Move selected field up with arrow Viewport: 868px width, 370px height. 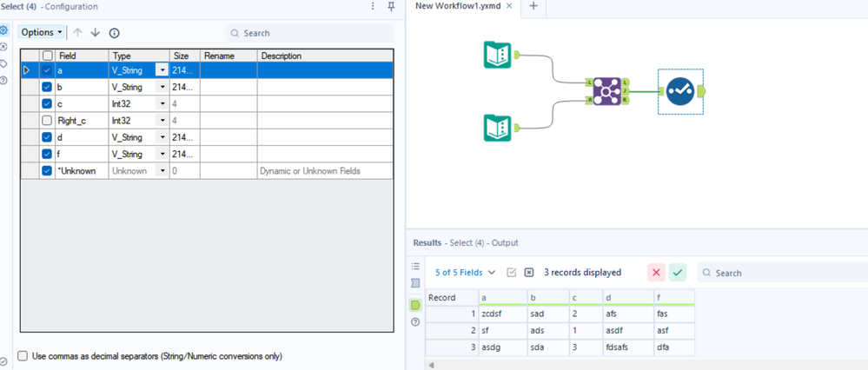[x=77, y=33]
